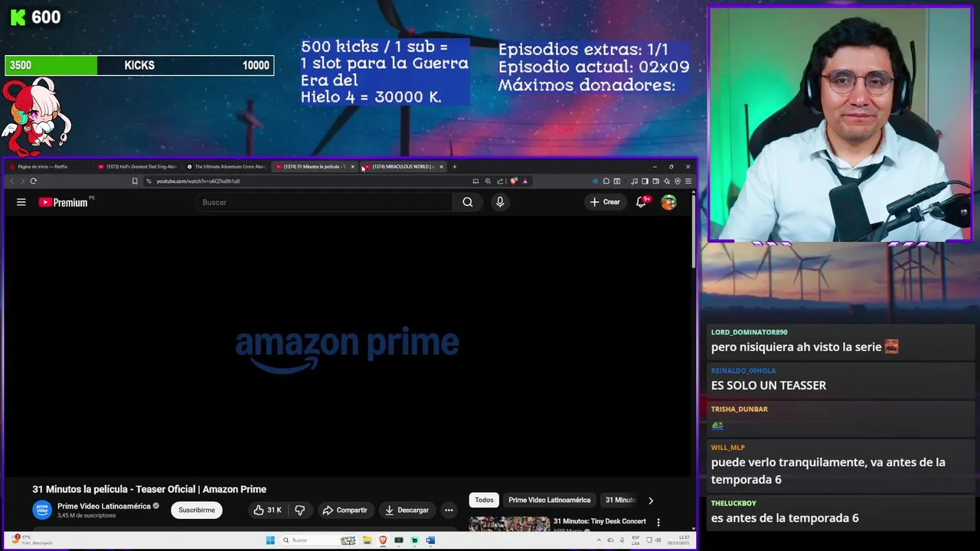
Task: Click the video player showing amazon prime
Action: tap(348, 347)
